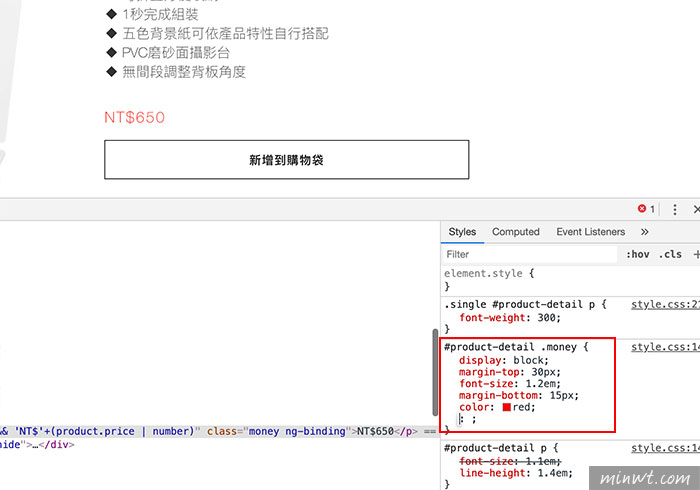
Task: Open the Event Listeners tab
Action: pos(590,232)
